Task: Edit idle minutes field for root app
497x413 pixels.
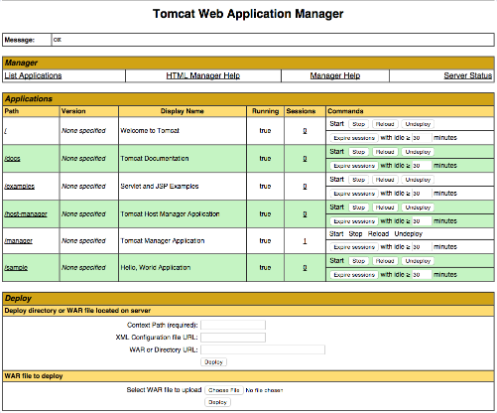Action: (422, 138)
